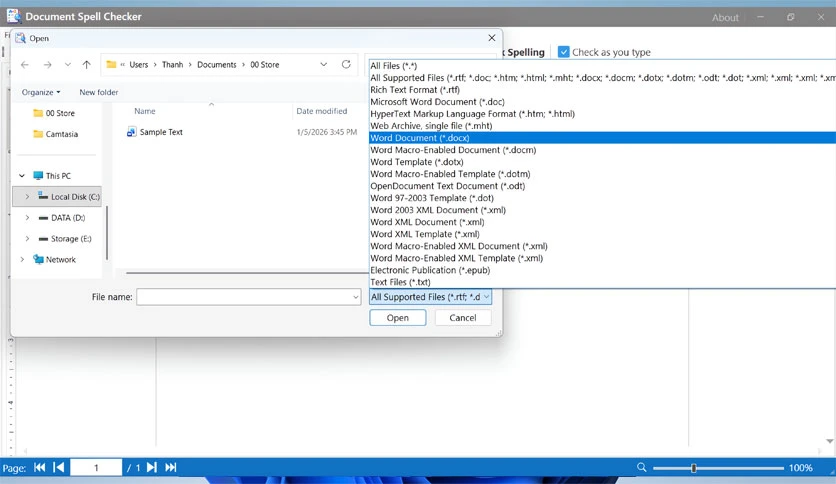Screen dimensions: 836x484
Task: Go to previous page icon
Action: pyautogui.click(x=59, y=467)
